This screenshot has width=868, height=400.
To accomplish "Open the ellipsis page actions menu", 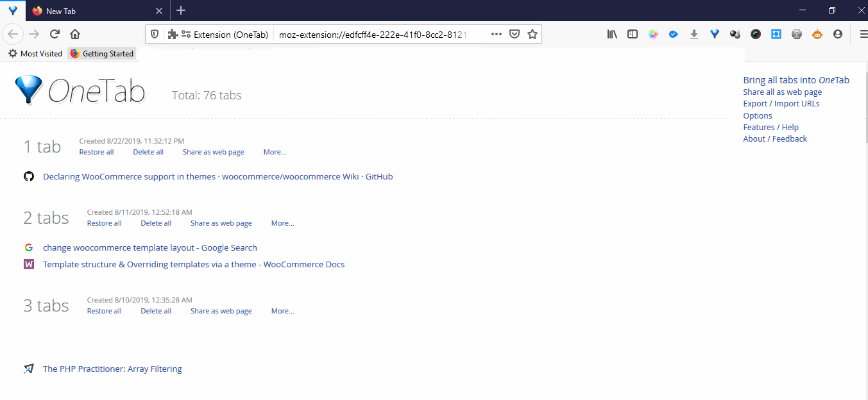I will coord(496,33).
